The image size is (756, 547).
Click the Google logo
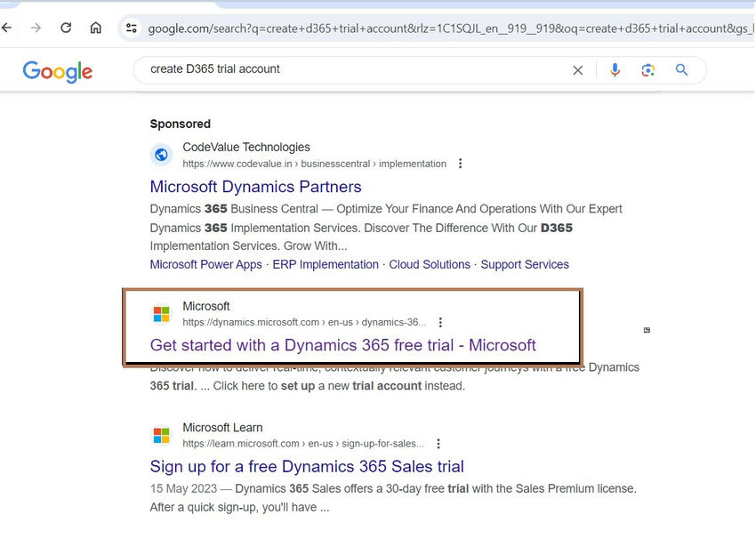point(58,71)
